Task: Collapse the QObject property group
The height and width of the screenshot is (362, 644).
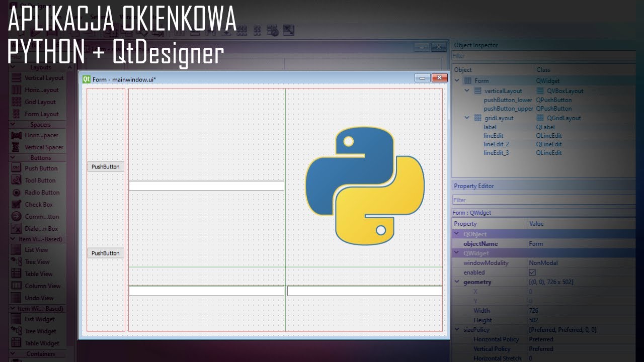Action: click(x=457, y=234)
